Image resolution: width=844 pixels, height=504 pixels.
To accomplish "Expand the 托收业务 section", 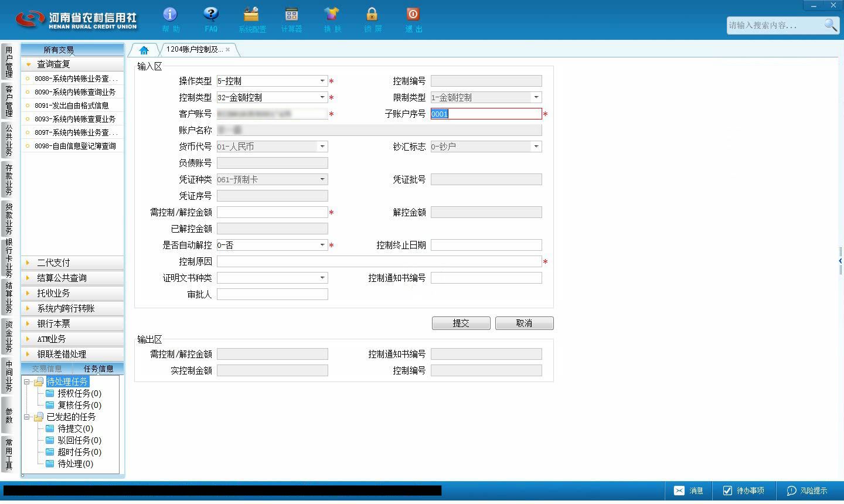I will (73, 293).
